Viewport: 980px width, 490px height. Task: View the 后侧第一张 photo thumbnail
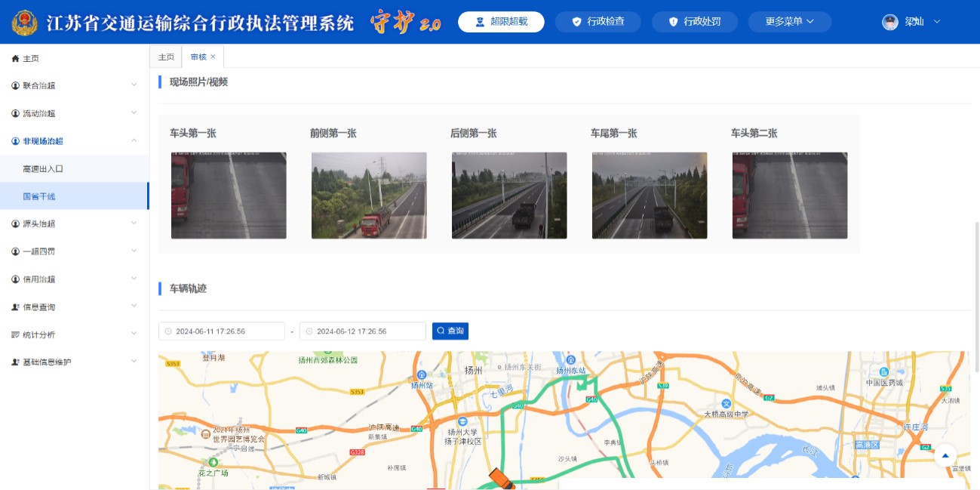pyautogui.click(x=509, y=196)
